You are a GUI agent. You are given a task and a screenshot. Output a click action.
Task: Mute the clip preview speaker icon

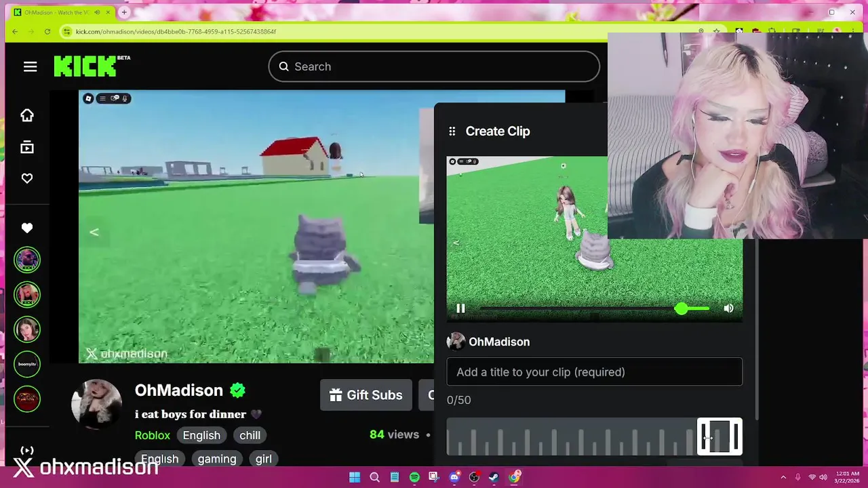728,308
